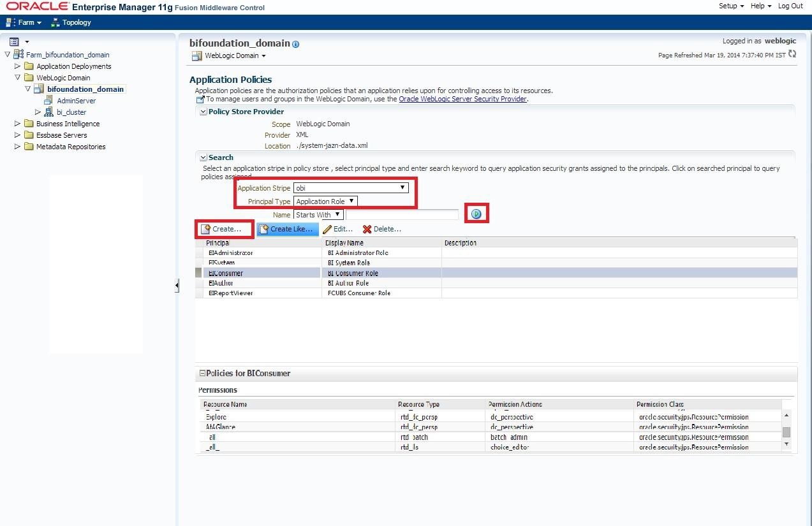This screenshot has height=526, width=812.
Task: Open Oracle WebLogic Server Security Provider link
Action: click(462, 99)
